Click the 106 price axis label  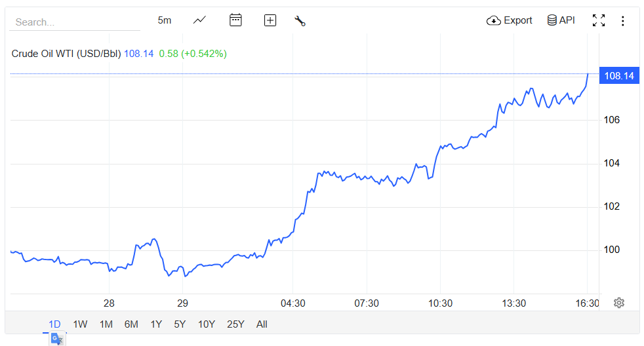click(612, 120)
